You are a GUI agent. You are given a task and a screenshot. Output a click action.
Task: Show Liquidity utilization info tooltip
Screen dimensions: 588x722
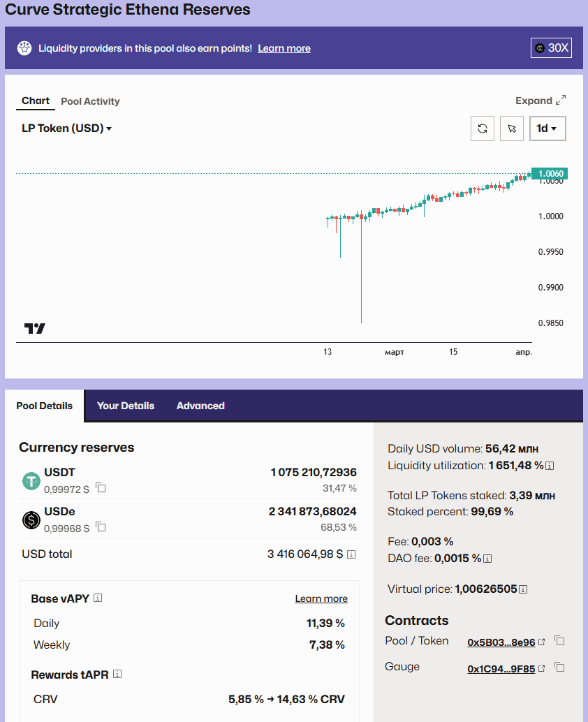click(550, 466)
